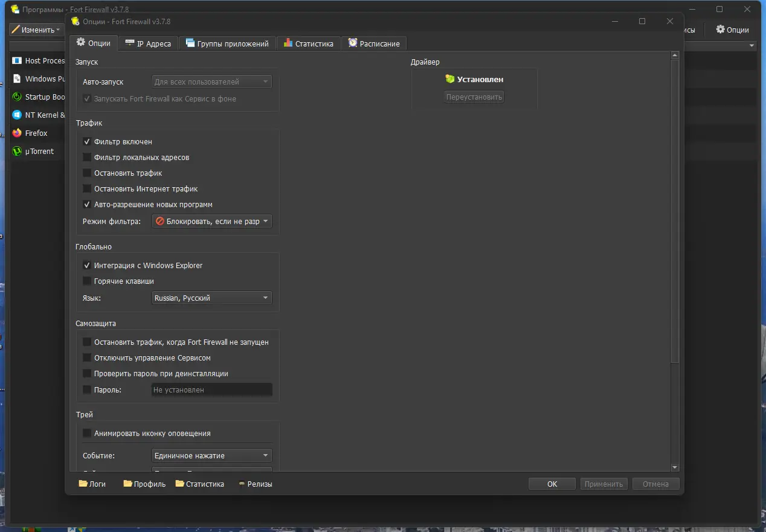
Task: Click scrollbar up arrow in Options
Action: 675,56
